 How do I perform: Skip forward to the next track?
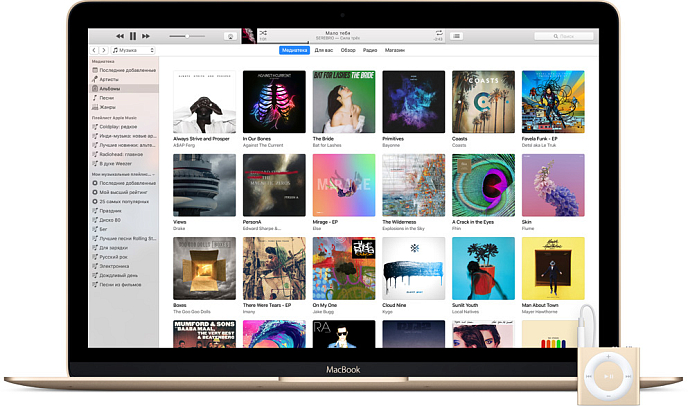[x=146, y=36]
